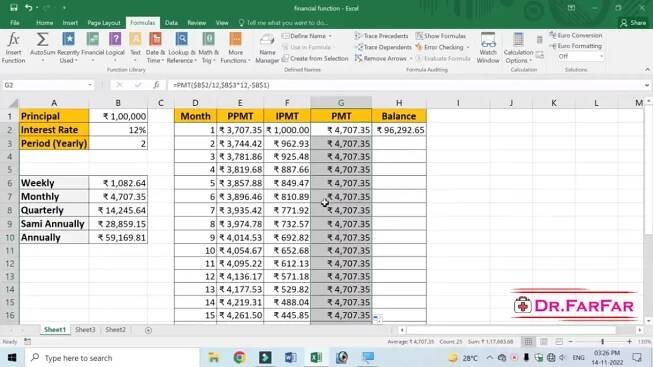Click the Share button
This screenshot has width=653, height=367.
[x=633, y=23]
